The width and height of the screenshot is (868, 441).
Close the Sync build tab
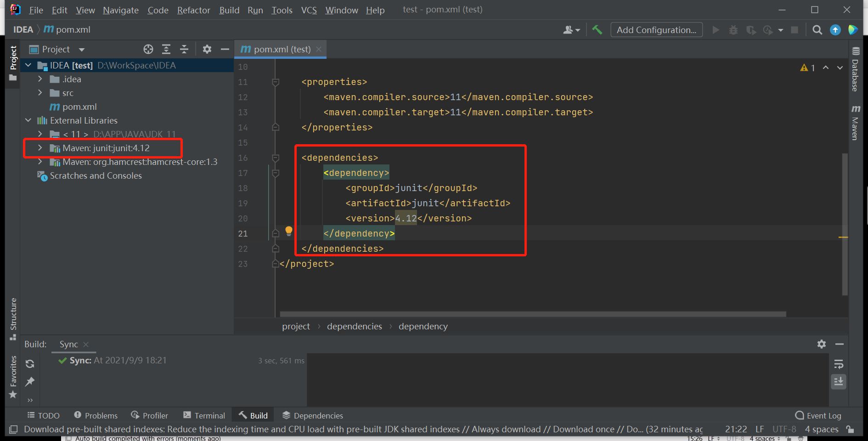click(x=86, y=344)
